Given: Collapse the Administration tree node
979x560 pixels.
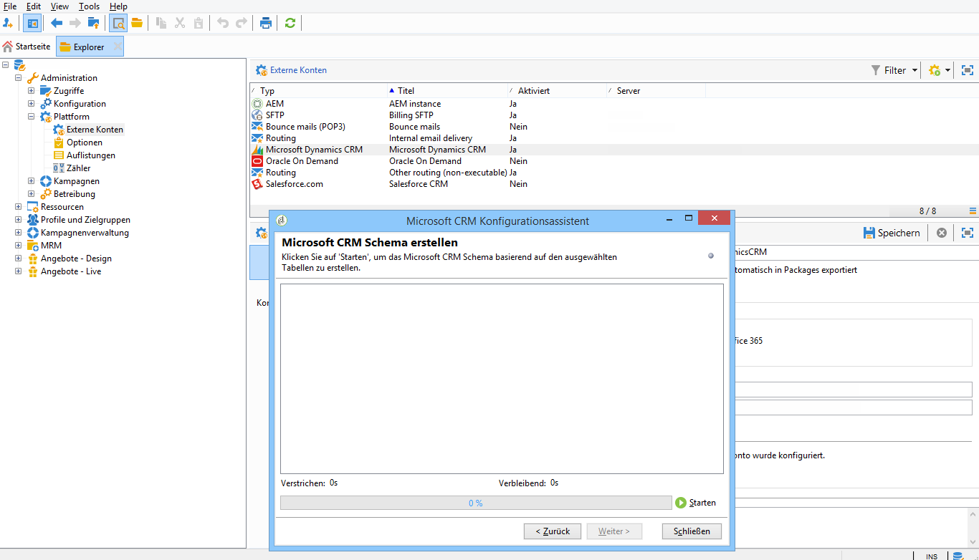Looking at the screenshot, I should [x=19, y=78].
